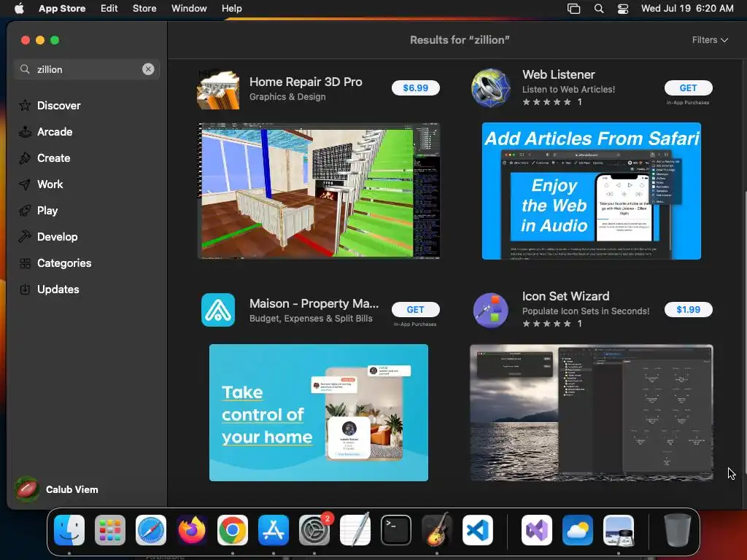Open Control Center in menu bar
The width and height of the screenshot is (747, 560).
(623, 9)
